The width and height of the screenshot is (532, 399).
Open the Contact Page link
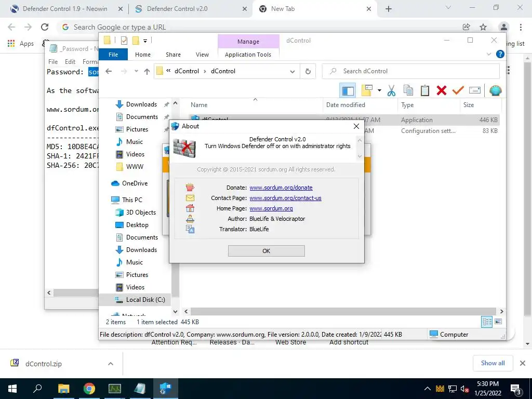[285, 198]
